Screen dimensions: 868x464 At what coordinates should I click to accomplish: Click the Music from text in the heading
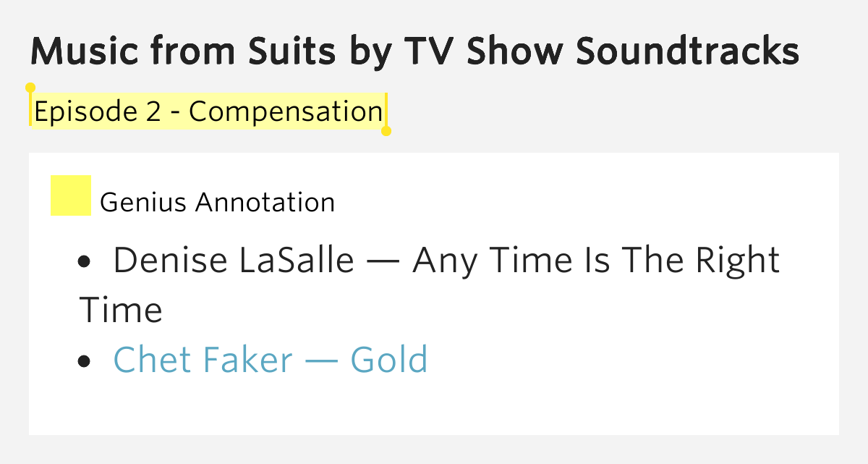132,51
